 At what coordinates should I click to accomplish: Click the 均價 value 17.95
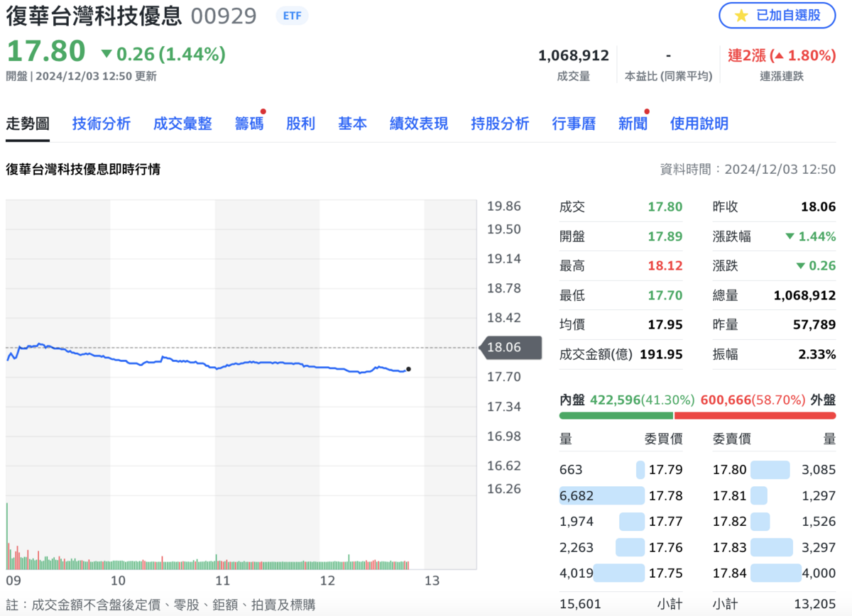(665, 324)
